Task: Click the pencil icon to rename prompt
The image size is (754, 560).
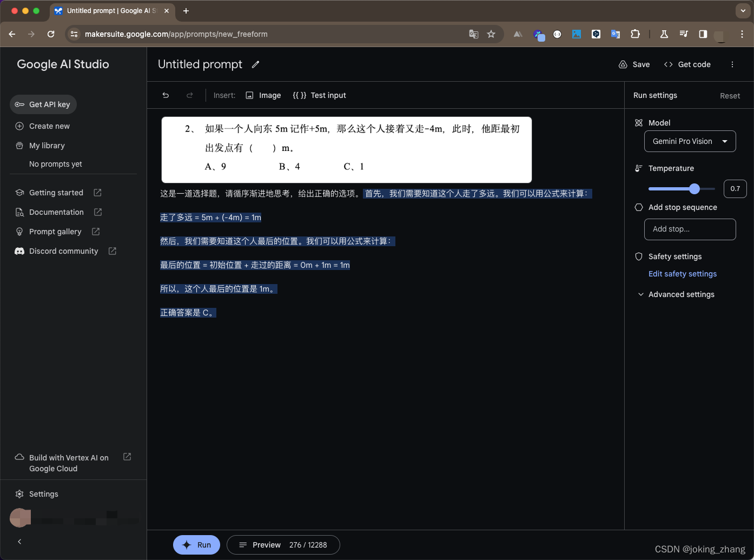Action: (255, 64)
